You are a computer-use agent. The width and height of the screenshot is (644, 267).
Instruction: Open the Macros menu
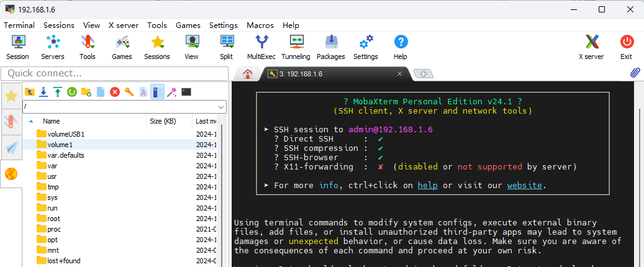tap(260, 25)
